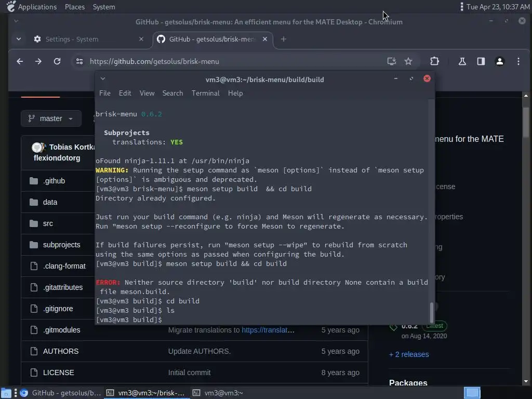Open 'Update AUTHORS.' commit message
532x399 pixels.
coord(199,351)
